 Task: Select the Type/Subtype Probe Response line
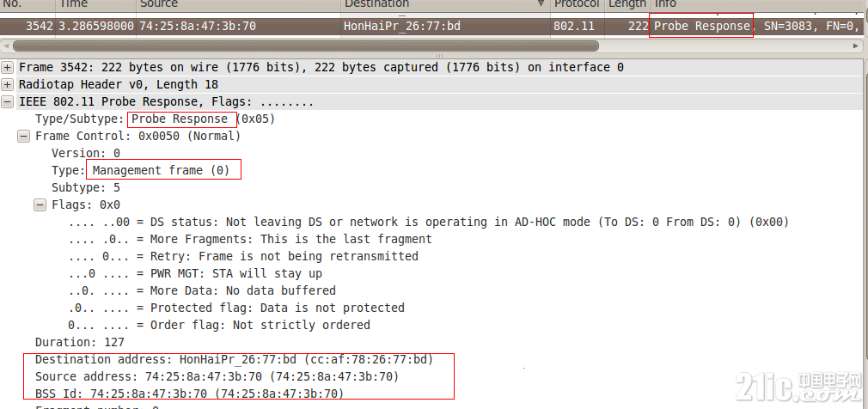(155, 119)
